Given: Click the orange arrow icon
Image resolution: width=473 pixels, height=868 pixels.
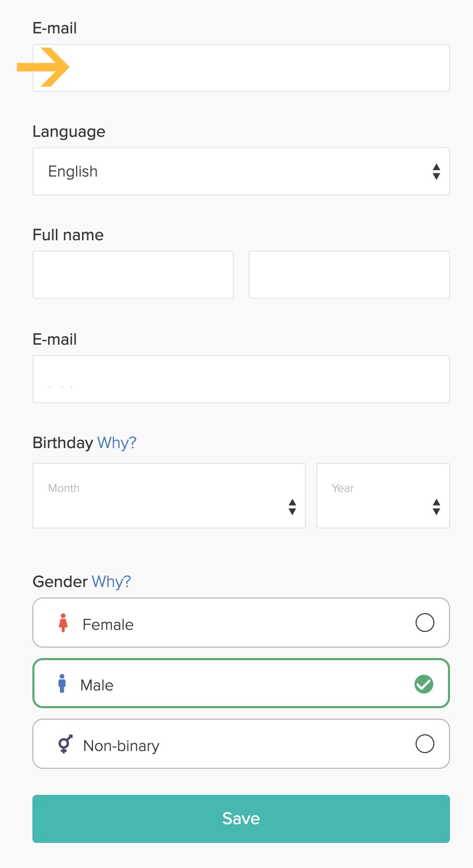Looking at the screenshot, I should coord(43,67).
